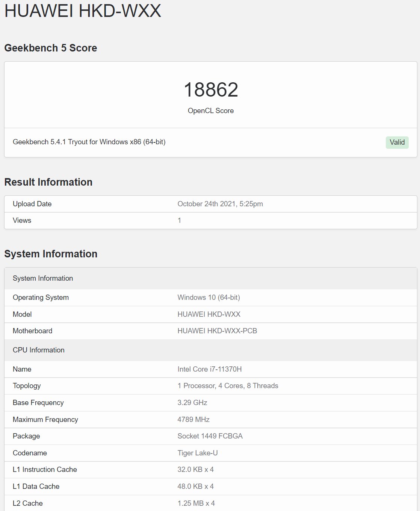The height and width of the screenshot is (511, 420).
Task: Select the 3.29 GHz value
Action: point(192,402)
